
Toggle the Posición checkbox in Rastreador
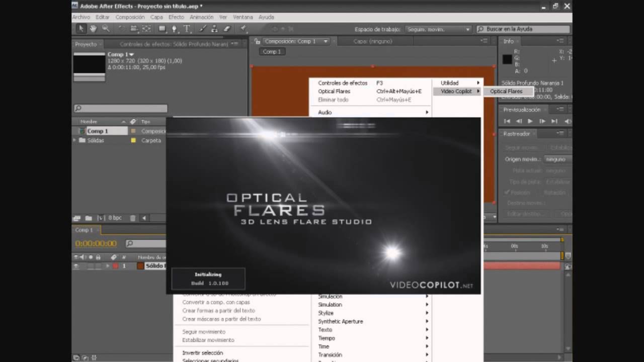(x=507, y=193)
